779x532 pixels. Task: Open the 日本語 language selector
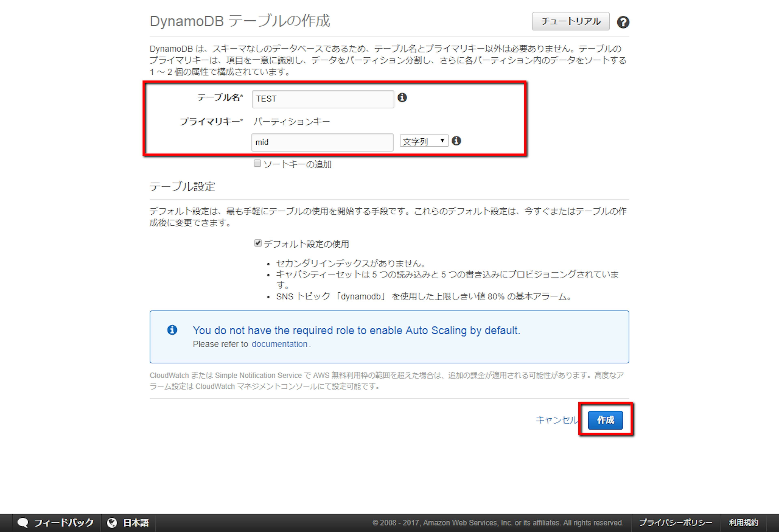136,522
